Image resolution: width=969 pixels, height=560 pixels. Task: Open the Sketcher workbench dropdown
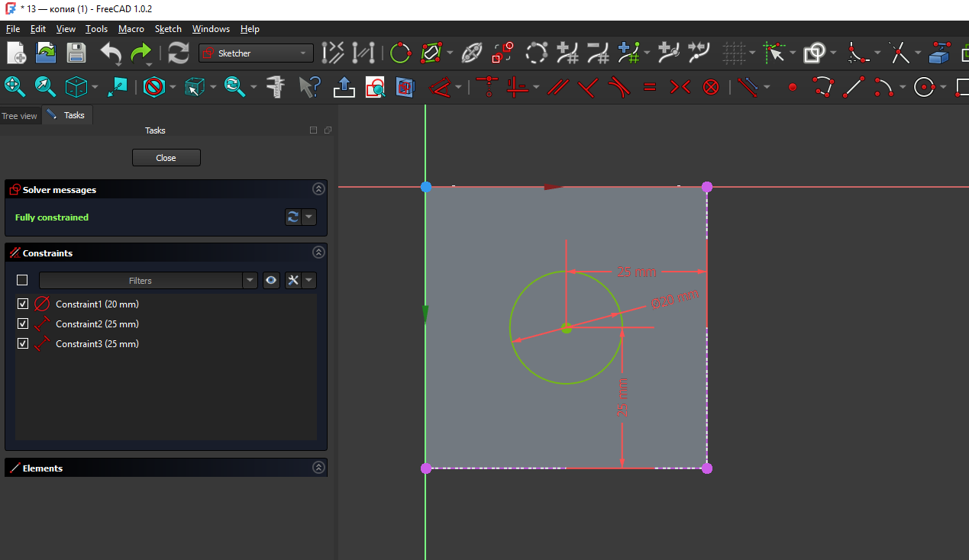click(x=256, y=53)
